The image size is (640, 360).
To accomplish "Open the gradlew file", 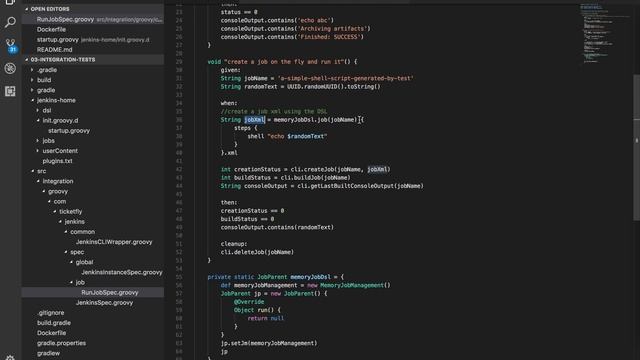I will tap(48, 353).
